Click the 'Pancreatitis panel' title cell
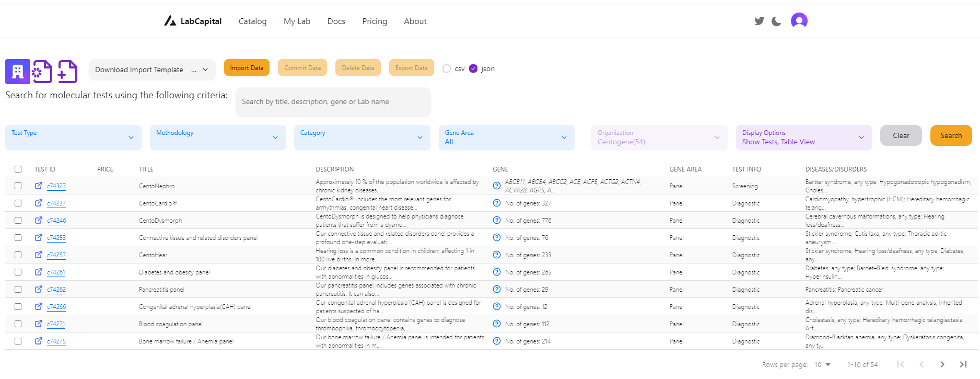Screen dimensions: 980x379 (x=161, y=290)
